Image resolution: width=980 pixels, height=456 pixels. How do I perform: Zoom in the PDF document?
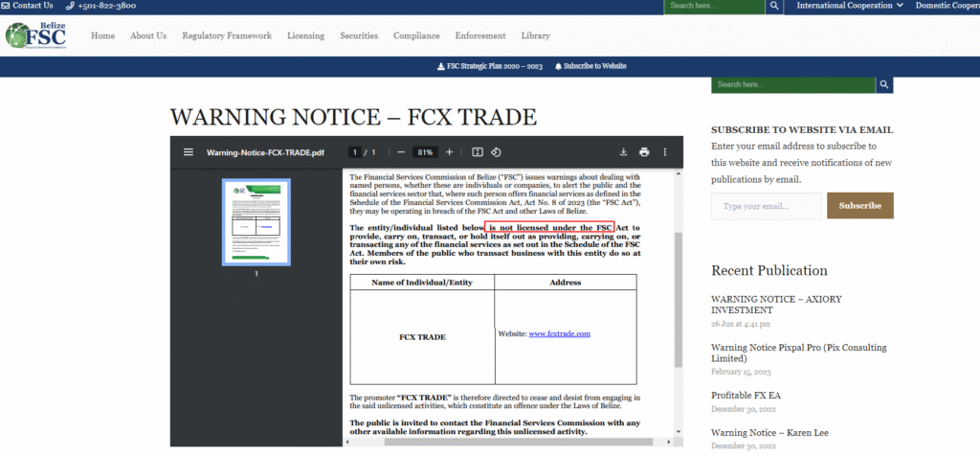450,152
